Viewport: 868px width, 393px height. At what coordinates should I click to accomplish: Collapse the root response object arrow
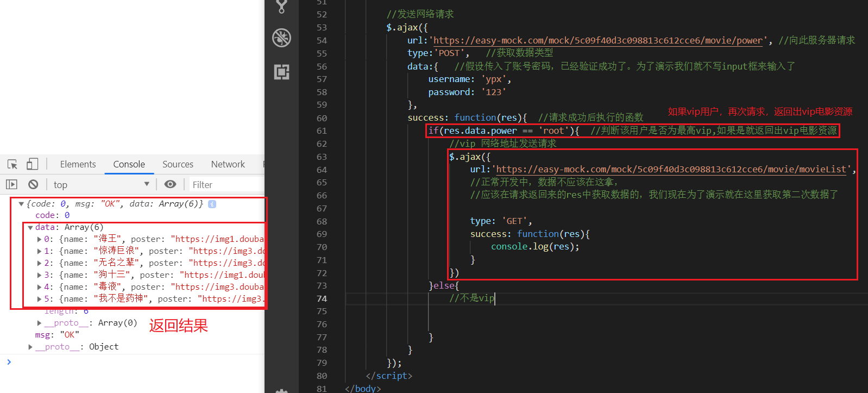(21, 204)
